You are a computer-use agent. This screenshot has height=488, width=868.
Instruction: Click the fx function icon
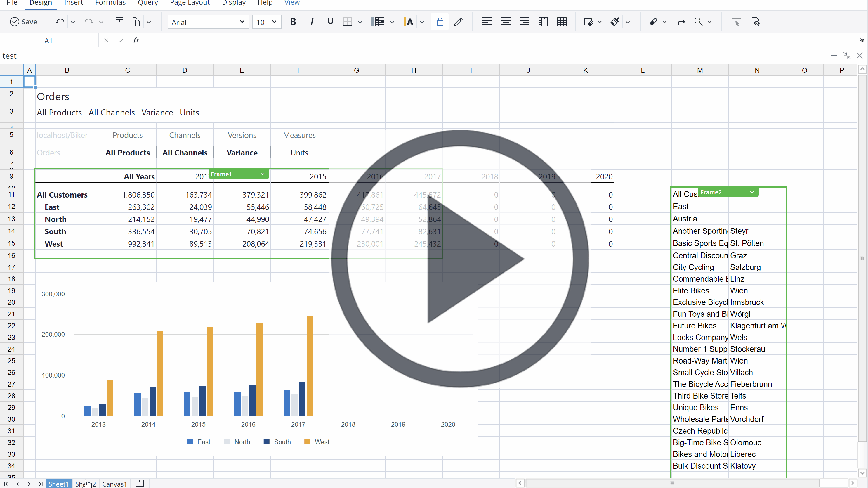(x=136, y=40)
